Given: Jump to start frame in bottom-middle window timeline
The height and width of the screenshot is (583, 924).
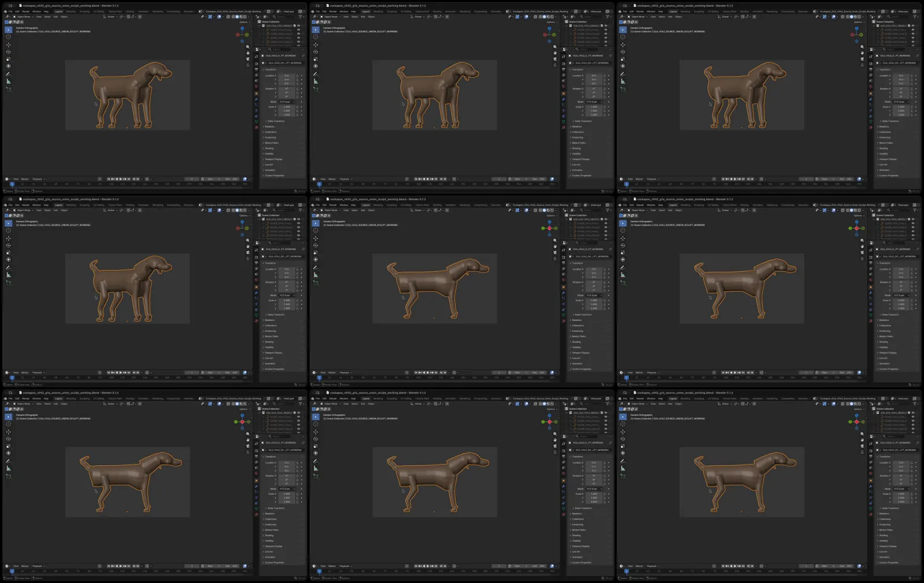Looking at the screenshot, I should coord(416,566).
